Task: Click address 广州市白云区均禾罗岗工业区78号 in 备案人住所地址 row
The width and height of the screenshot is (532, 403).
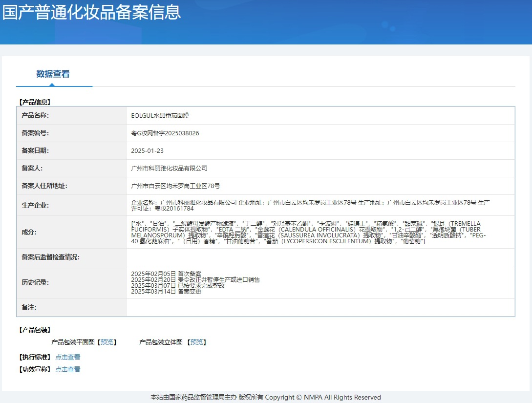Action: click(x=175, y=186)
